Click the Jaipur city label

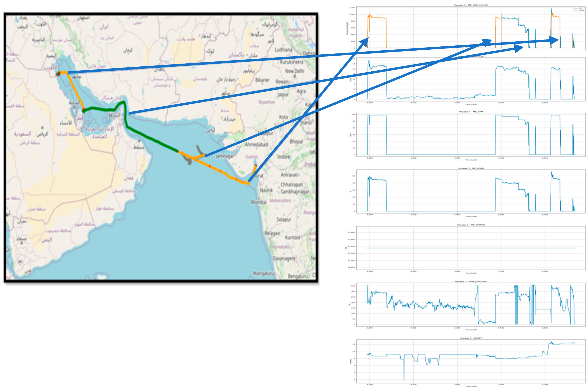coord(283,94)
